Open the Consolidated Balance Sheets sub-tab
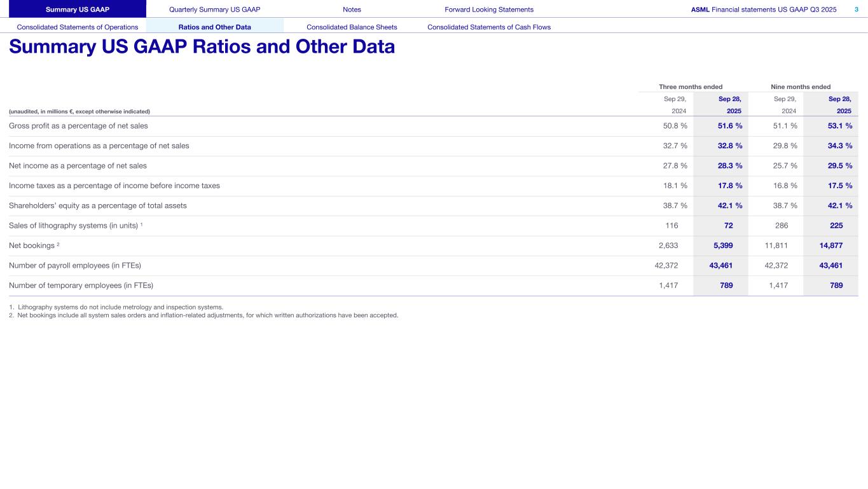Screen dimensions: 868x489 tap(352, 27)
